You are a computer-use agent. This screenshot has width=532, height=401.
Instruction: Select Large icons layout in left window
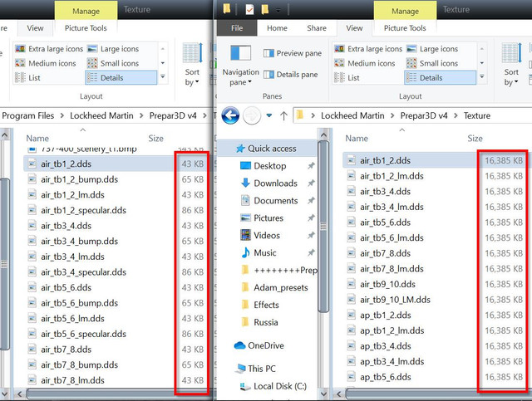[x=113, y=49]
